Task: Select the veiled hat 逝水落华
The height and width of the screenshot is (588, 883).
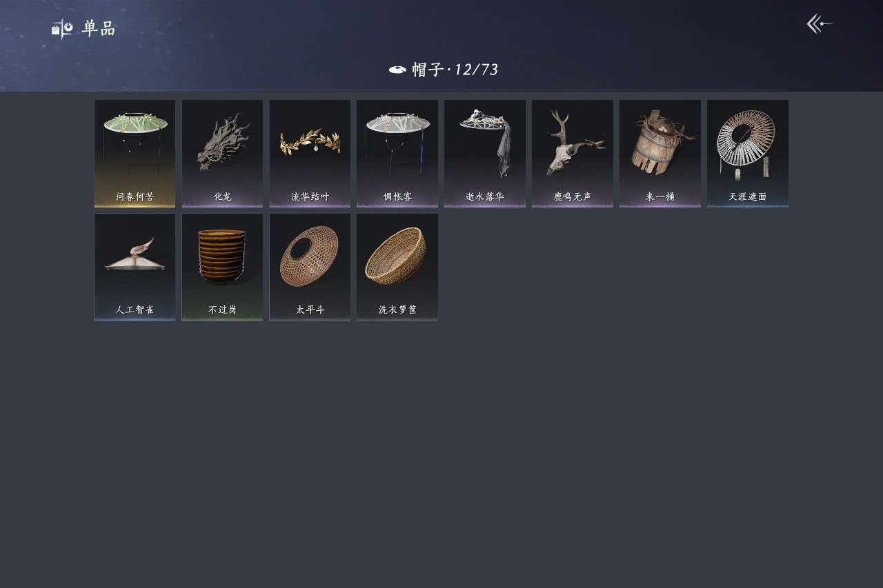Action: tap(485, 153)
